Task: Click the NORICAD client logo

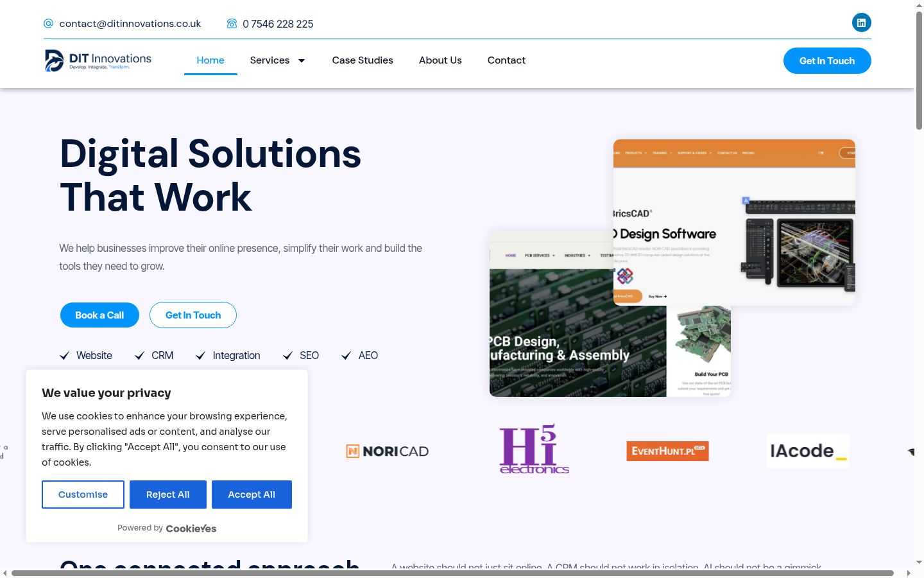Action: point(388,451)
